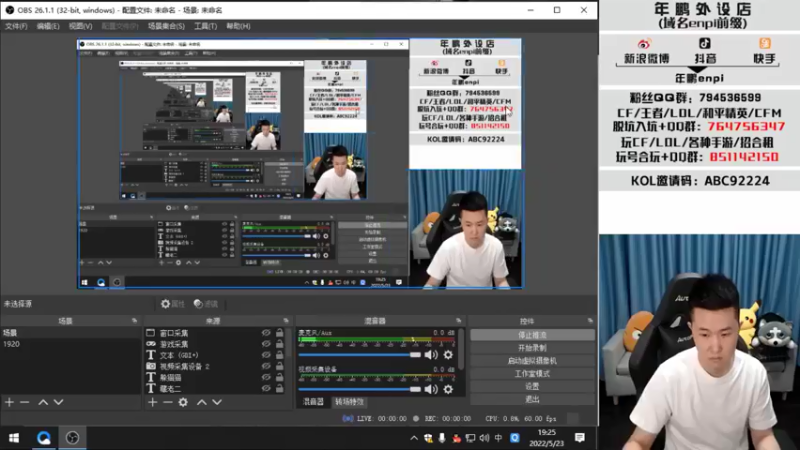This screenshot has height=450, width=800.
Task: Select the 1920 scene in the scenes list
Action: click(x=70, y=344)
